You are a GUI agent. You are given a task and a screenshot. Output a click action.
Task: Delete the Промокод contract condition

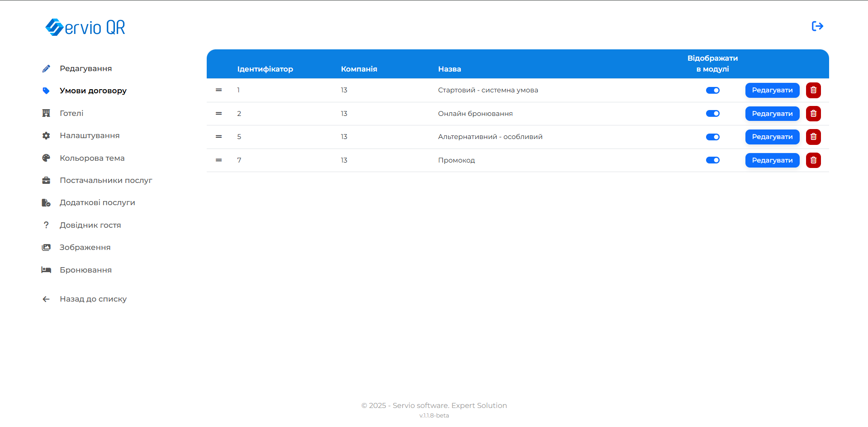pos(813,160)
